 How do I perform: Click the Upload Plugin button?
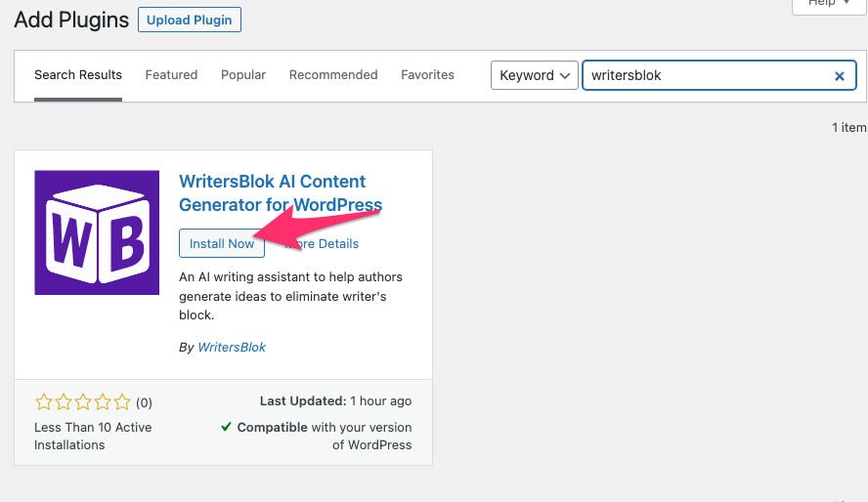click(x=190, y=20)
